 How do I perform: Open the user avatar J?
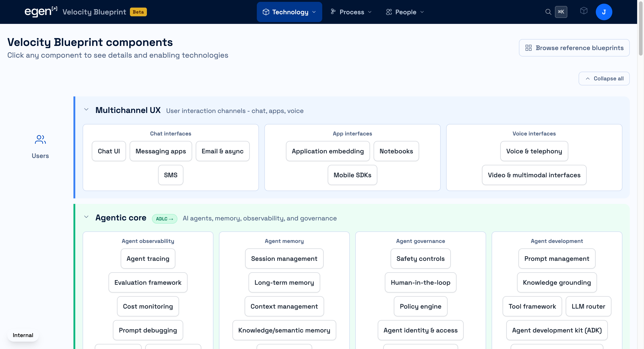[604, 12]
